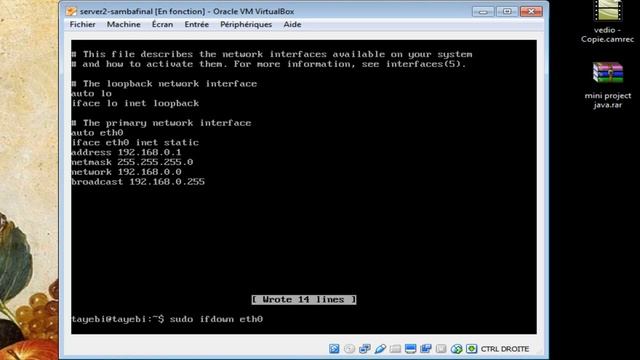Click the hard disk activity status icon
The width and height of the screenshot is (640, 360).
point(334,349)
